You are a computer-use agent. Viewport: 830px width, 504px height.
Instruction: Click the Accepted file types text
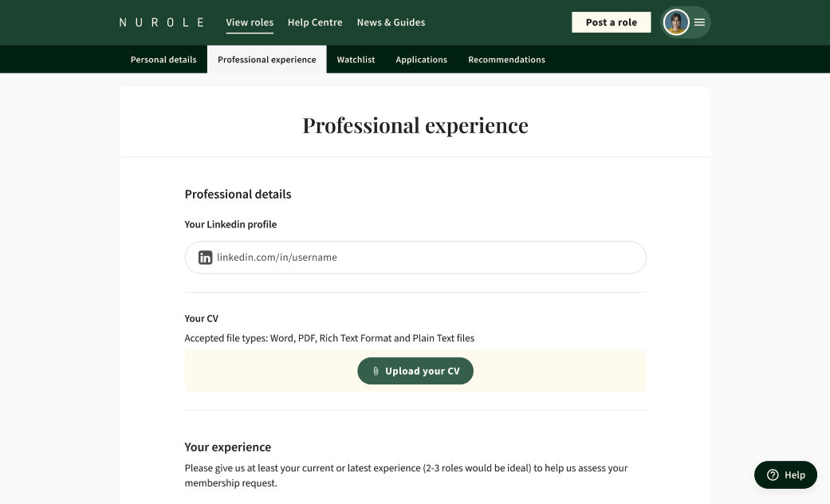click(329, 338)
